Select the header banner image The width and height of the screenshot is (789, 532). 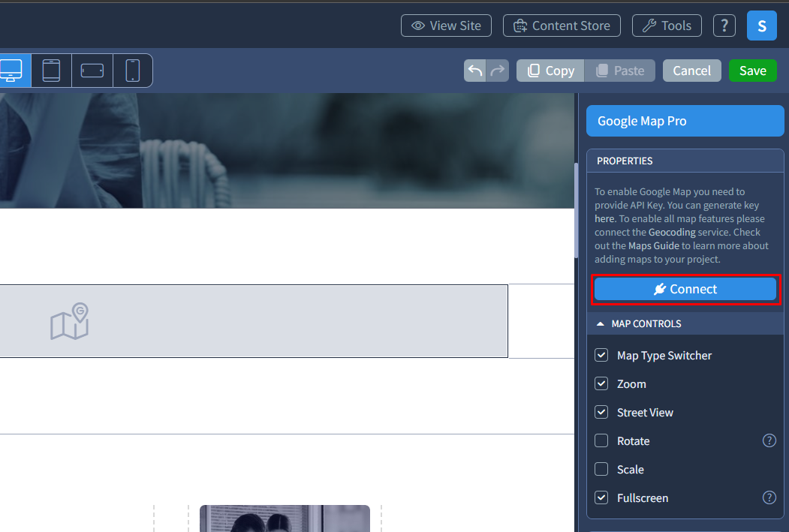click(287, 150)
